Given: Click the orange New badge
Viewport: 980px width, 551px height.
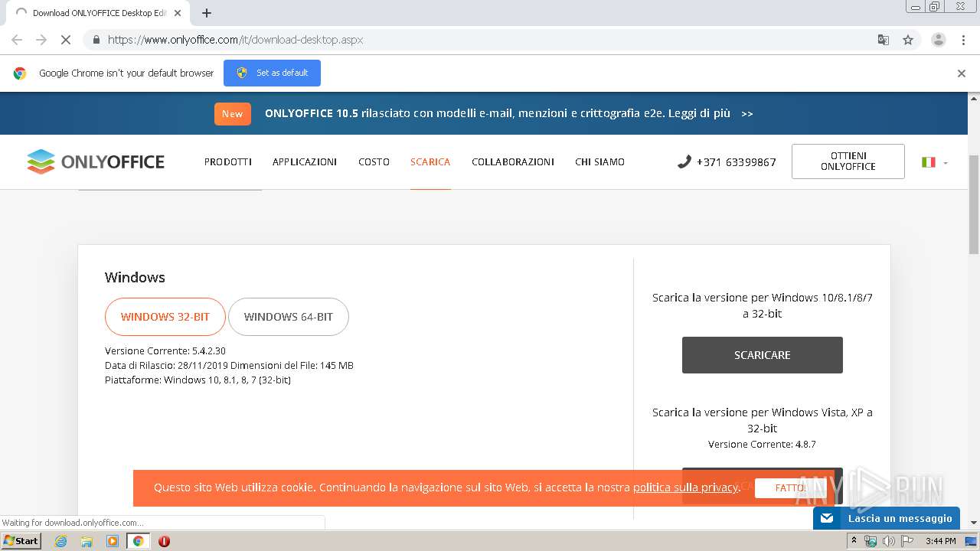Looking at the screenshot, I should pyautogui.click(x=233, y=113).
